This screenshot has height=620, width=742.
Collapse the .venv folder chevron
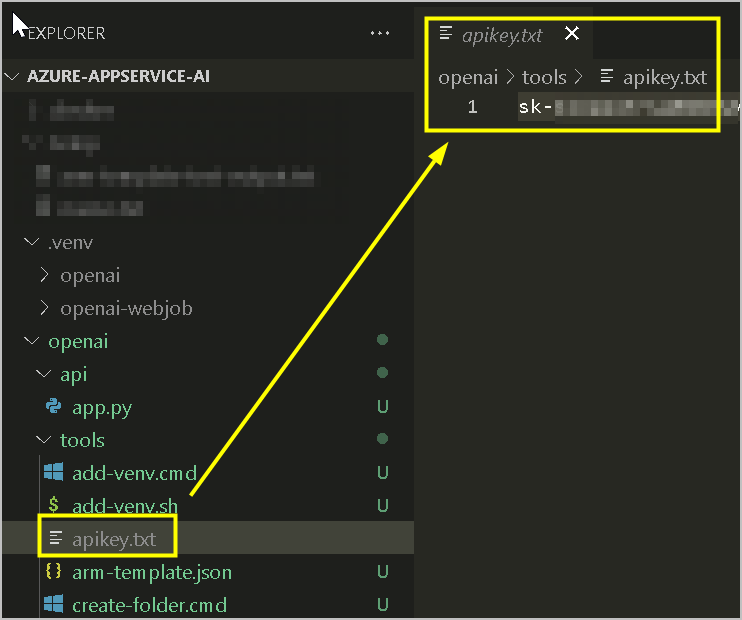click(x=32, y=242)
